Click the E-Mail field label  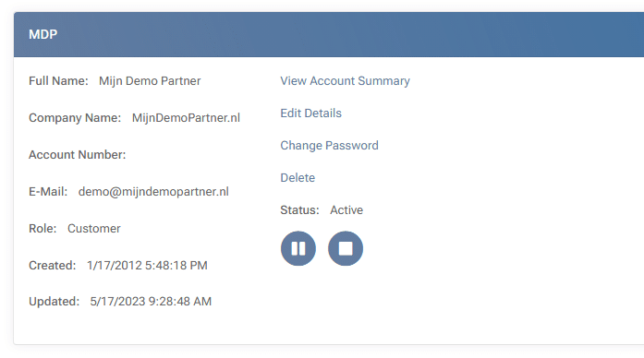[x=48, y=192]
